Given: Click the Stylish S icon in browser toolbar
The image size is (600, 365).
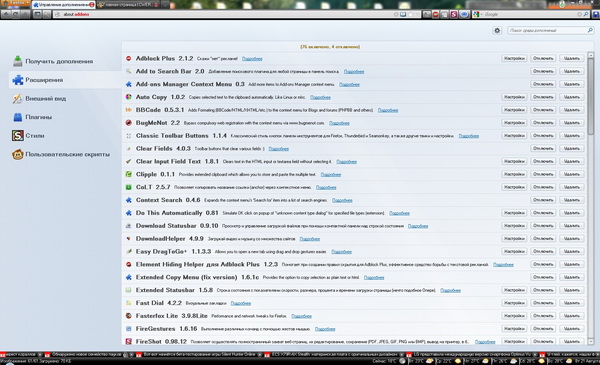Looking at the screenshot, I should [x=454, y=15].
